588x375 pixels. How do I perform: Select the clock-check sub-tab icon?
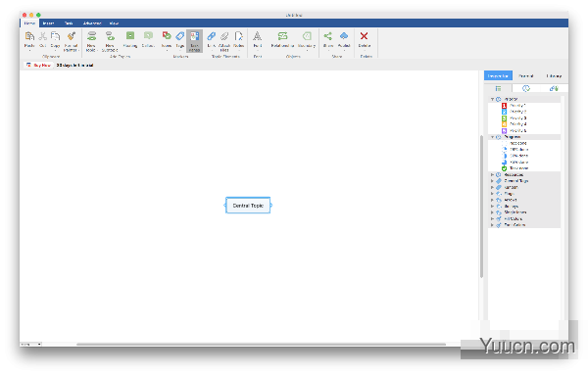pyautogui.click(x=526, y=88)
